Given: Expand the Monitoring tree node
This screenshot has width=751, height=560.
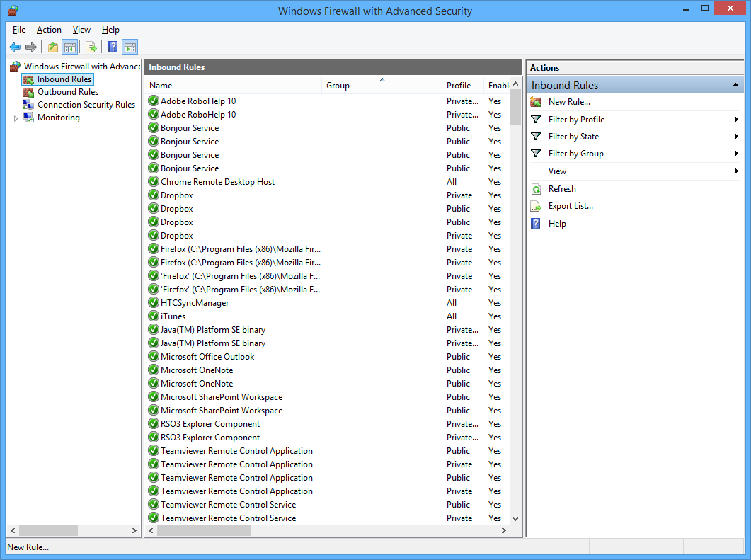Looking at the screenshot, I should tap(16, 118).
